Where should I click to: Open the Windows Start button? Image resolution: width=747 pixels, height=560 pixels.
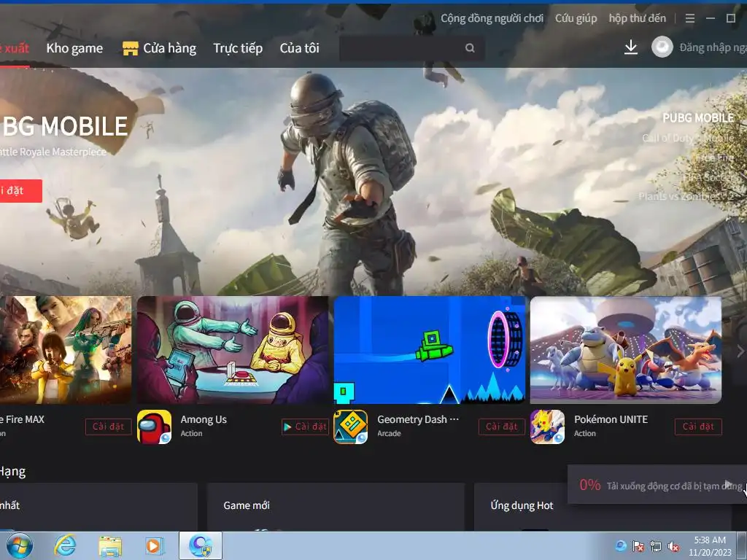click(20, 545)
